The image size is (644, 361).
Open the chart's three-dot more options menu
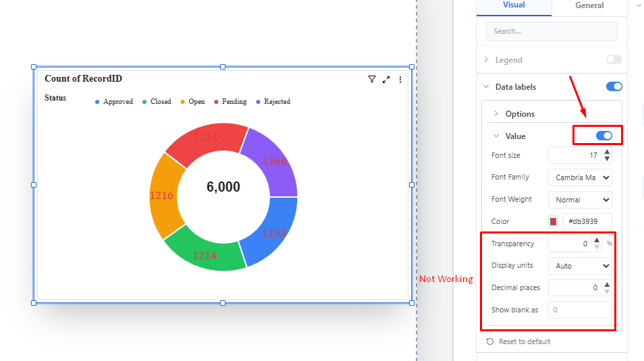[400, 80]
